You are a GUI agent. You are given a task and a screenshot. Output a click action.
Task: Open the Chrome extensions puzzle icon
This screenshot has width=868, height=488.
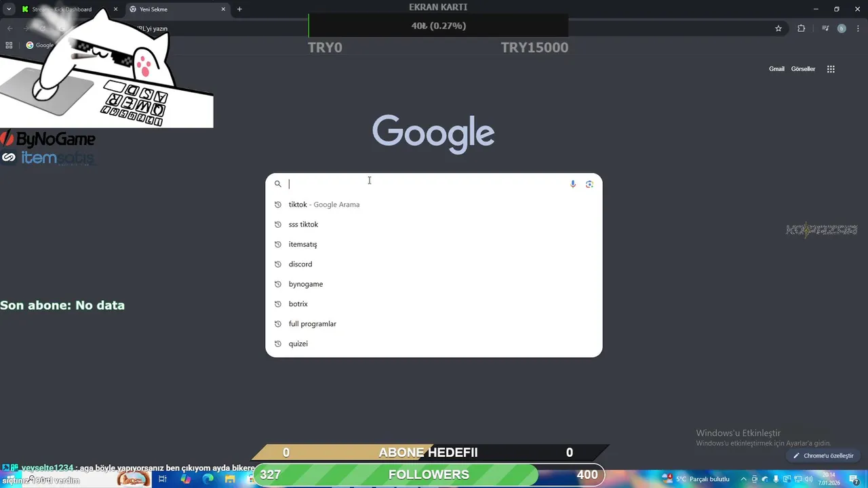(802, 28)
